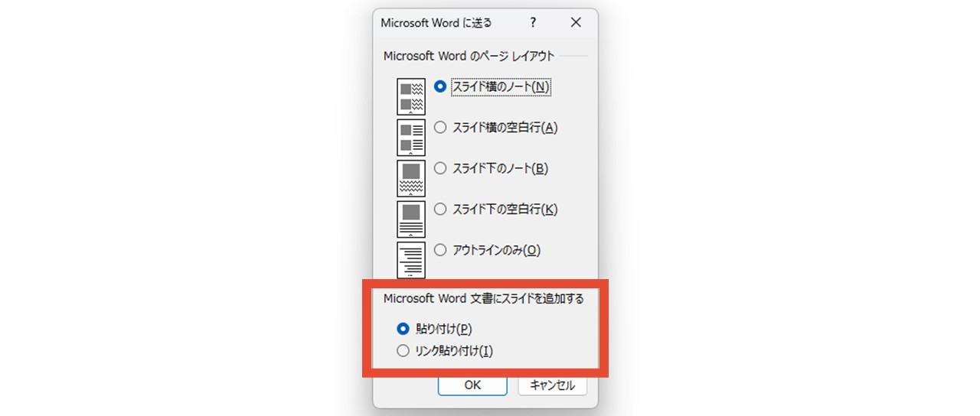Click the blank-lines-next-to-slides layout icon
980x416 pixels.
(x=411, y=138)
